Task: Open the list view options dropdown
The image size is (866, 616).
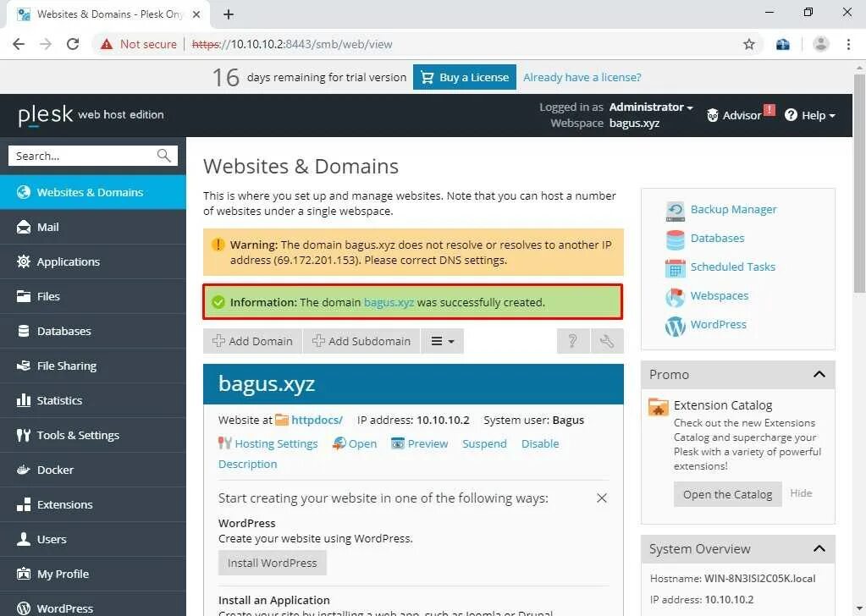Action: coord(443,341)
